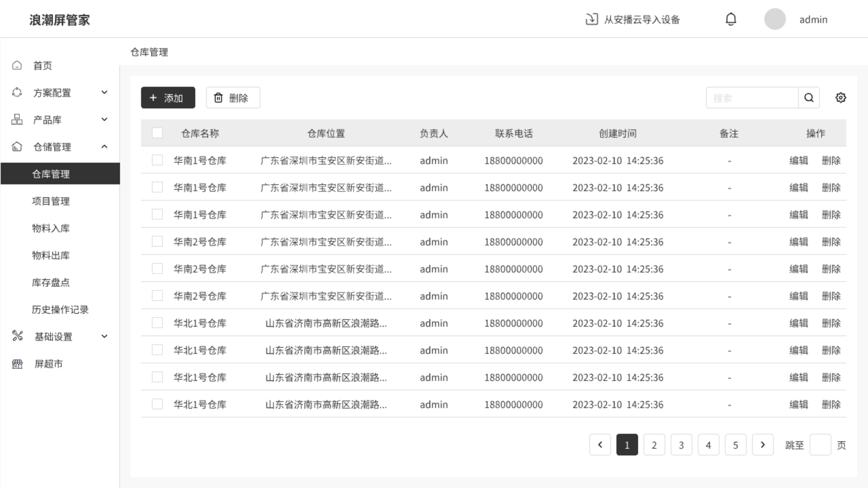Click the notification bell icon

(x=731, y=19)
